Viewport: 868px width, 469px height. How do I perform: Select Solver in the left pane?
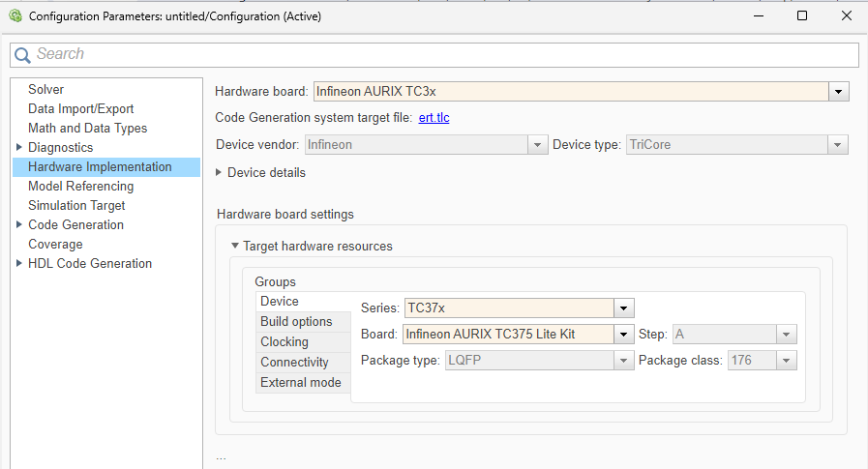click(x=46, y=89)
